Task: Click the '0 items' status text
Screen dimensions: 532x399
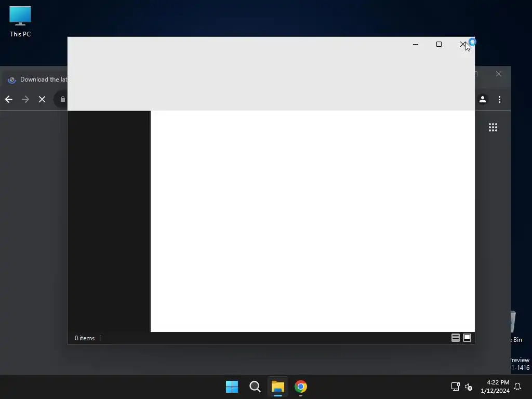Action: [85, 338]
